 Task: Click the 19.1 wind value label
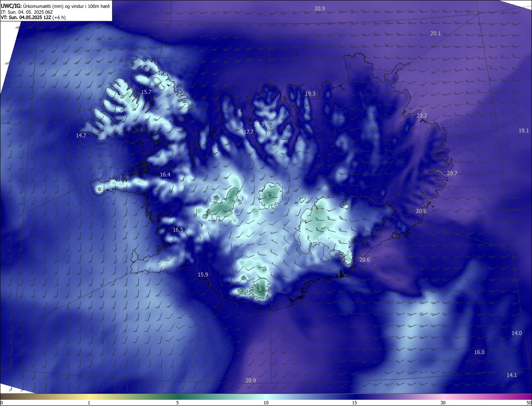click(524, 131)
